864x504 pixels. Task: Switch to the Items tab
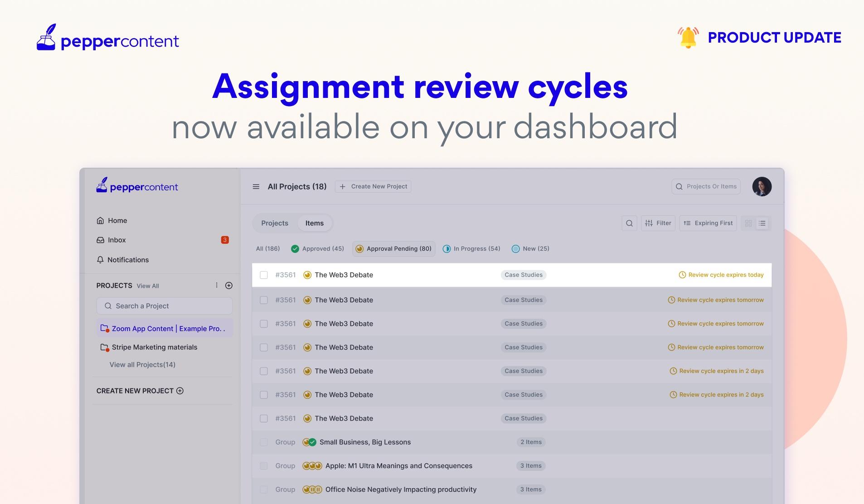point(315,223)
